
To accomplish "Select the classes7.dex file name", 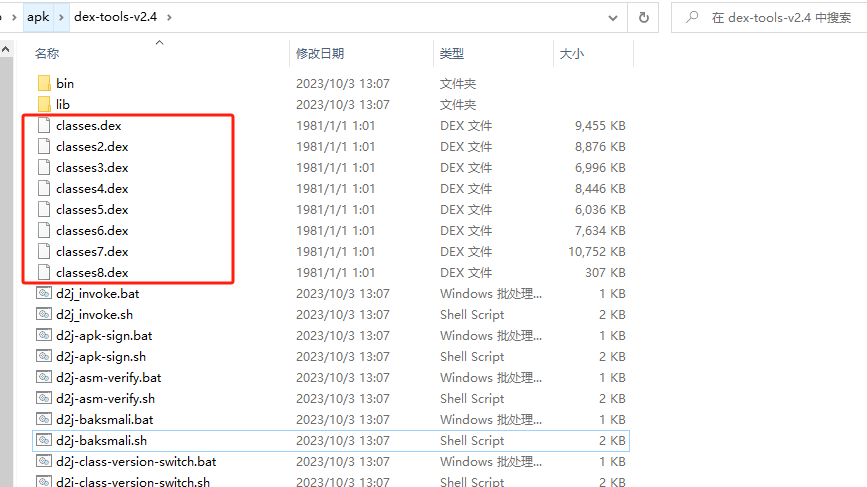I will pos(92,252).
